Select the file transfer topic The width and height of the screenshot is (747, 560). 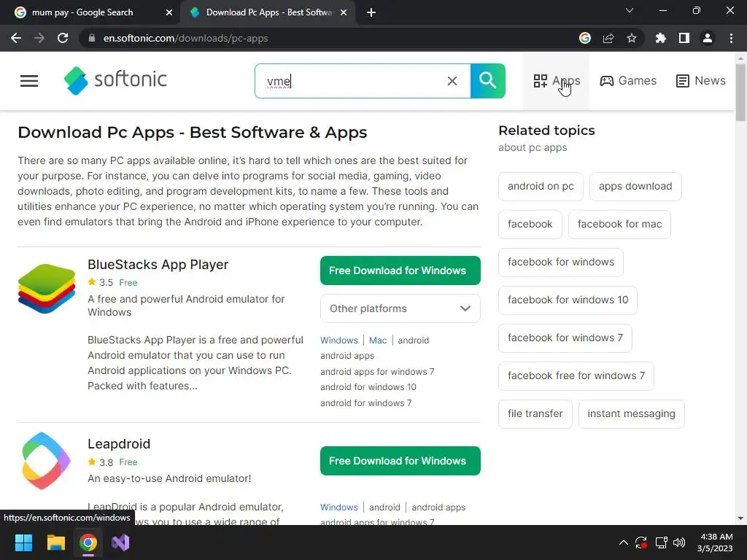[535, 414]
